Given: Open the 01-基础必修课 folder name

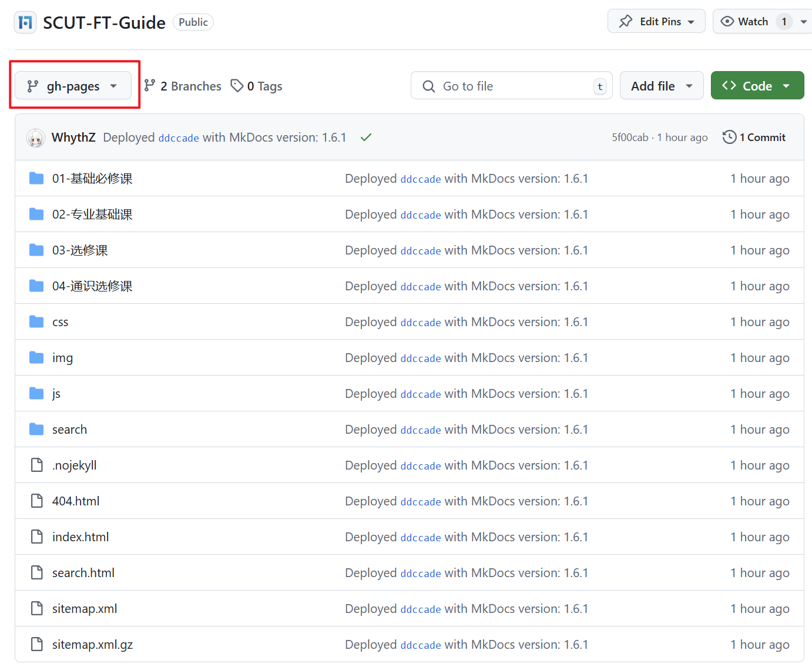Looking at the screenshot, I should (92, 179).
